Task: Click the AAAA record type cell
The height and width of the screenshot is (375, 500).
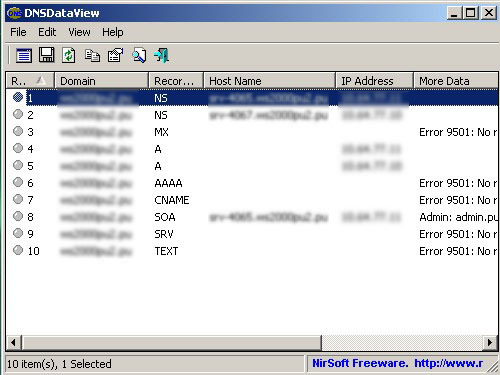Action: [168, 183]
